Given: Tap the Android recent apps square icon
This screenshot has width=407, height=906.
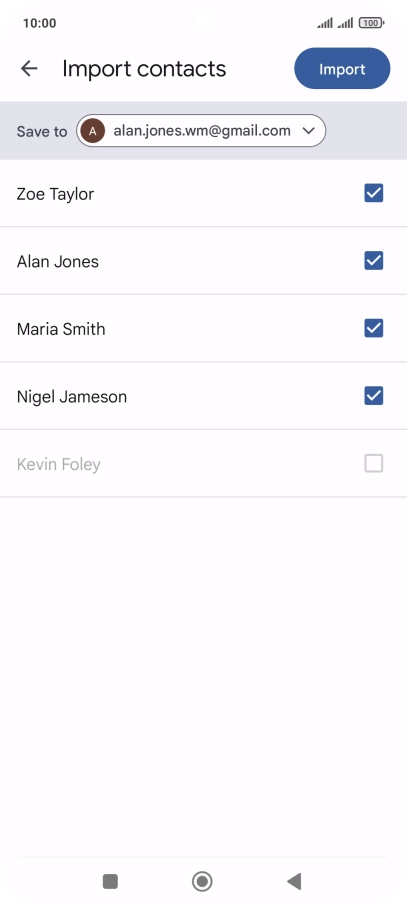Looking at the screenshot, I should (110, 881).
